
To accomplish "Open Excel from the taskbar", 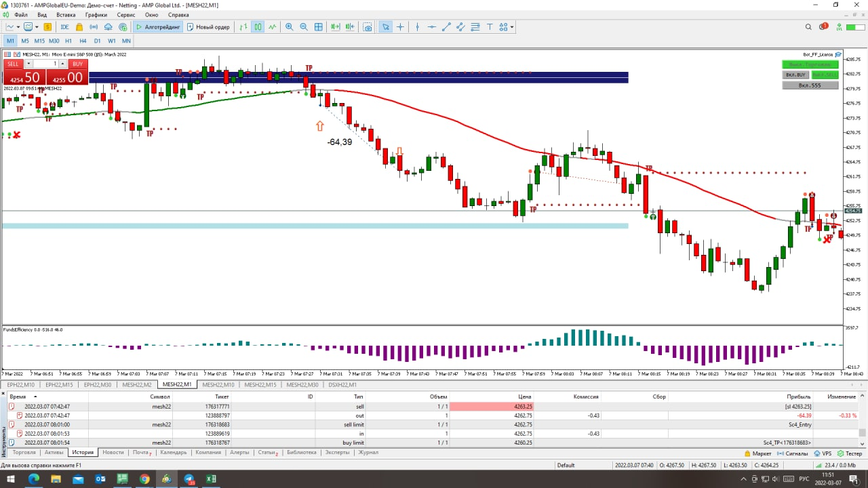I will pyautogui.click(x=211, y=479).
